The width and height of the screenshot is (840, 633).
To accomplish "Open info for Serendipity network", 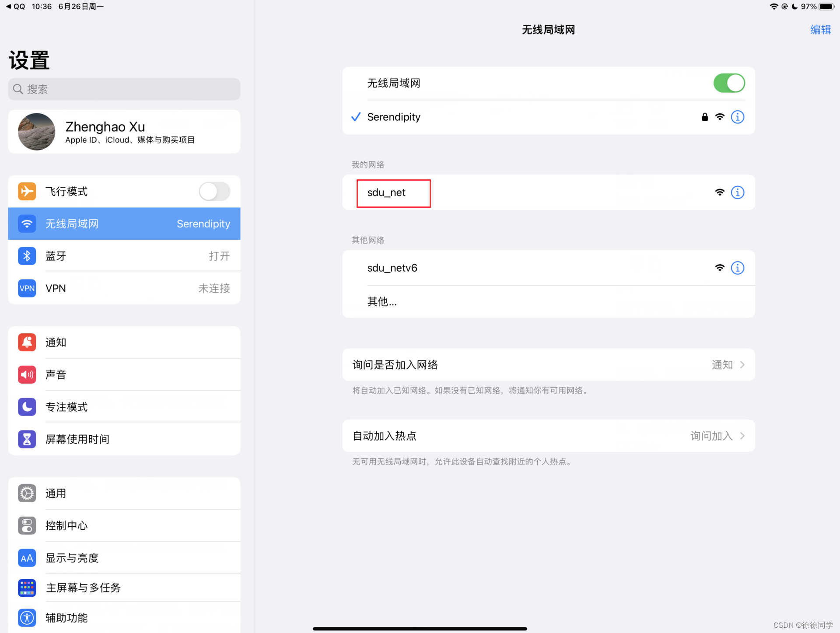I will [x=737, y=117].
